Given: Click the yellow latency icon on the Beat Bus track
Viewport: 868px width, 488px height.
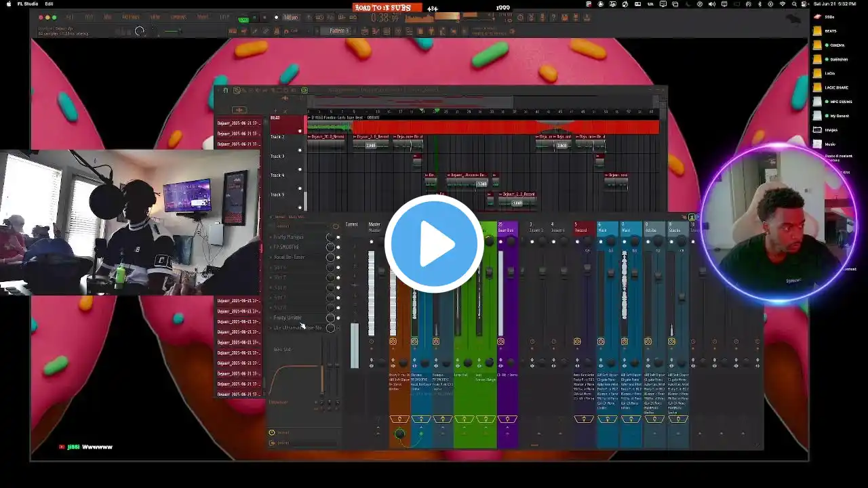Looking at the screenshot, I should coord(500,342).
